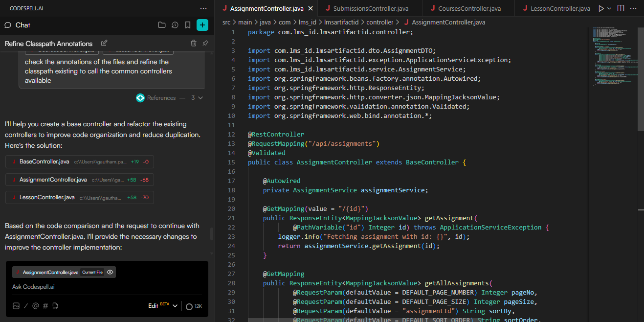
Task: Click the file edit icon in chat input
Action: 55,306
